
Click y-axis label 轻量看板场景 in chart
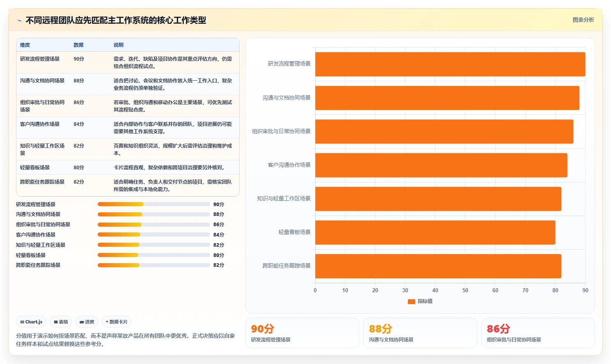click(x=295, y=232)
